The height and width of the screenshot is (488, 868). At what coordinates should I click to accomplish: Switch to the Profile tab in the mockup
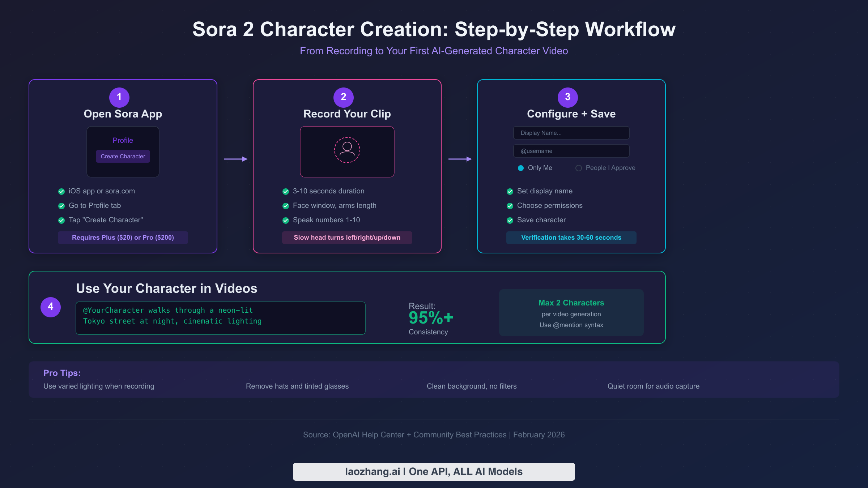pos(123,140)
